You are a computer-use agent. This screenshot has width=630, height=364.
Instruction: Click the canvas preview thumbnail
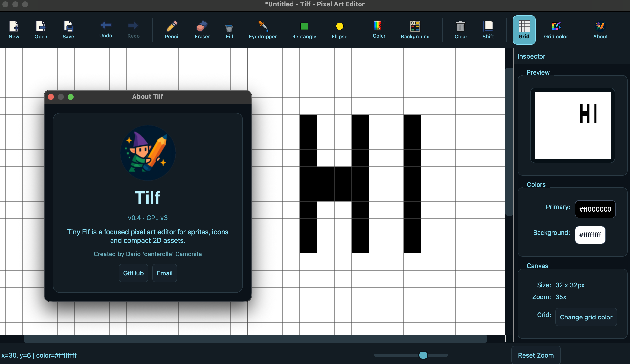pyautogui.click(x=573, y=125)
